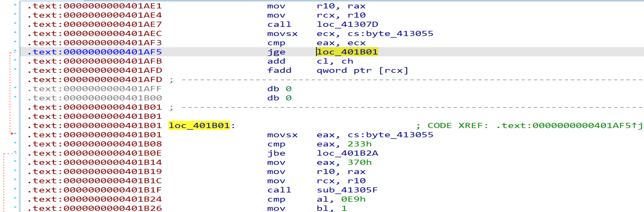
Task: Select the 370h immediate in mov eax
Action: 359,163
